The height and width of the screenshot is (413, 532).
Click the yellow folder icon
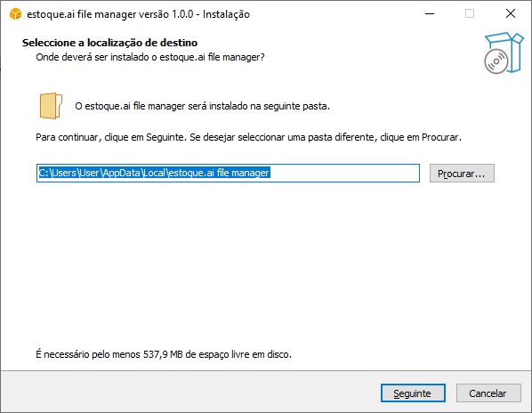pyautogui.click(x=51, y=106)
